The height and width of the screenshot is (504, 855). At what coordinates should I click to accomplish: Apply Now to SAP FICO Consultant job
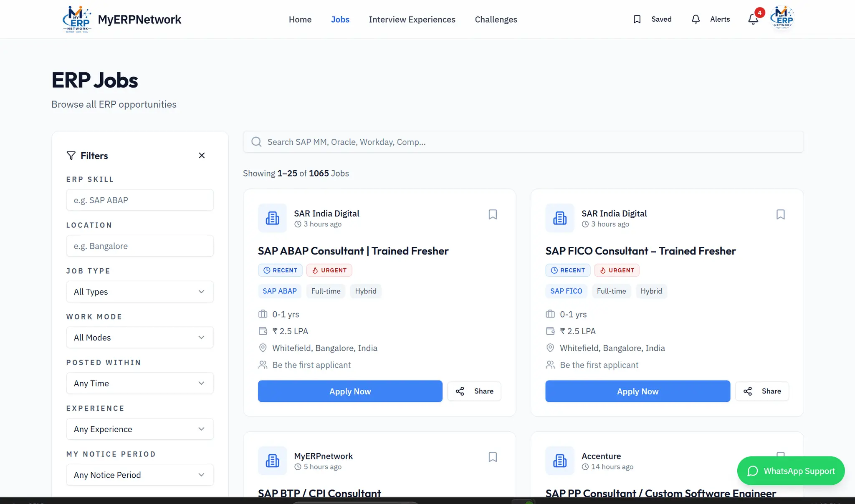[x=637, y=391]
